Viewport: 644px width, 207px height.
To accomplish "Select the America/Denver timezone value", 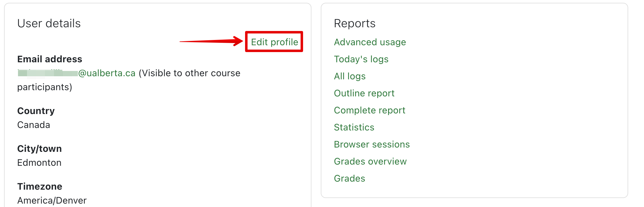I will pos(52,200).
